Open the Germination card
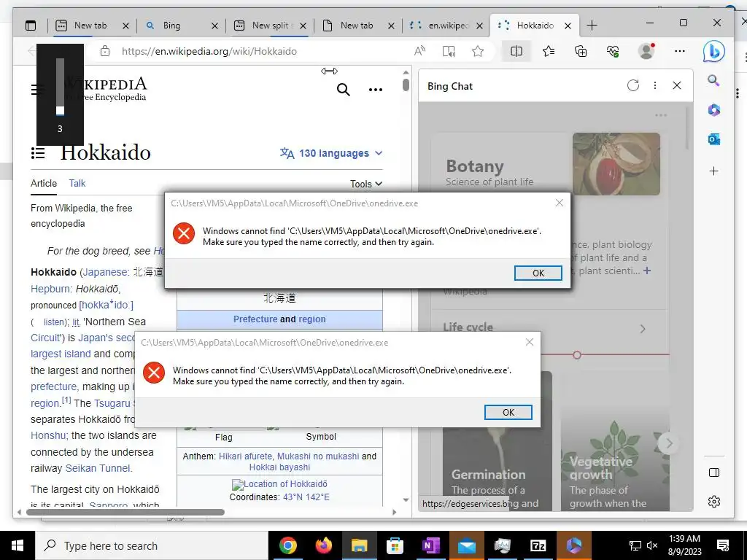 (x=498, y=440)
